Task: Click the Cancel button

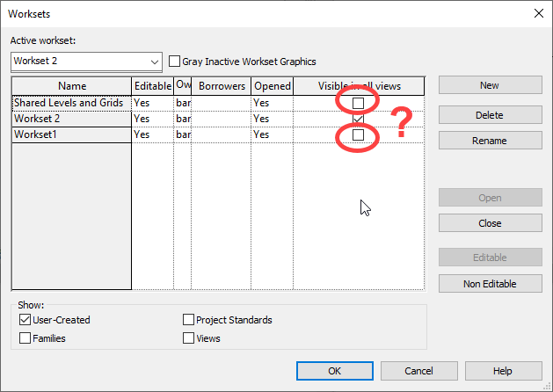Action: point(419,371)
